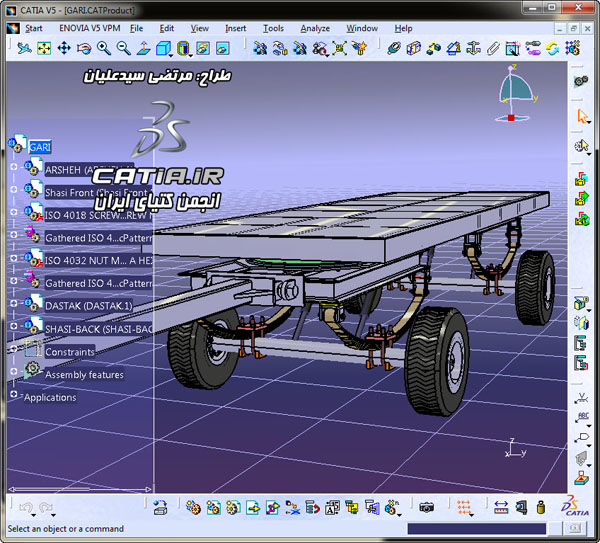Click the command input field in status bar

pos(476,529)
